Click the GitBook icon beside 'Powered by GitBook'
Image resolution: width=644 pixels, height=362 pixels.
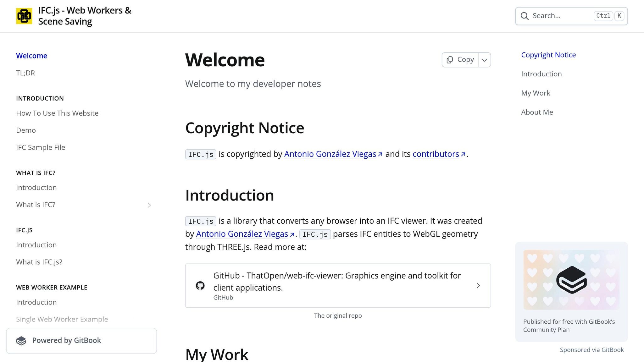(x=21, y=340)
